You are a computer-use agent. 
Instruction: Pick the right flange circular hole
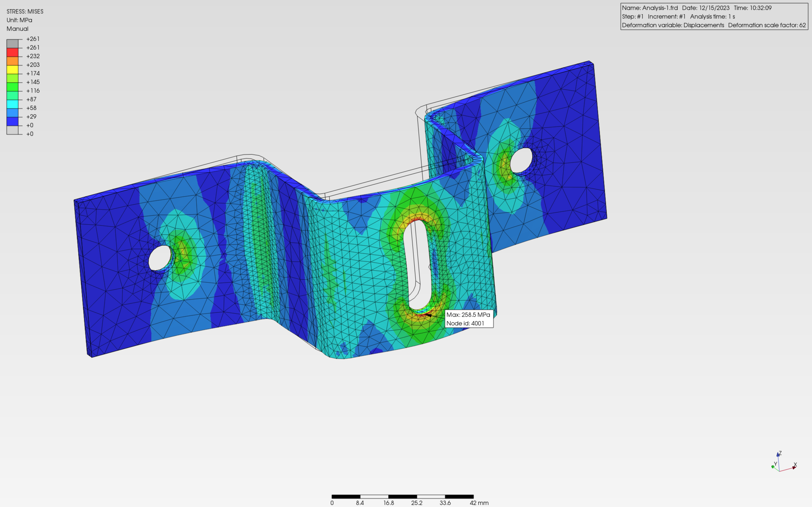(x=521, y=161)
